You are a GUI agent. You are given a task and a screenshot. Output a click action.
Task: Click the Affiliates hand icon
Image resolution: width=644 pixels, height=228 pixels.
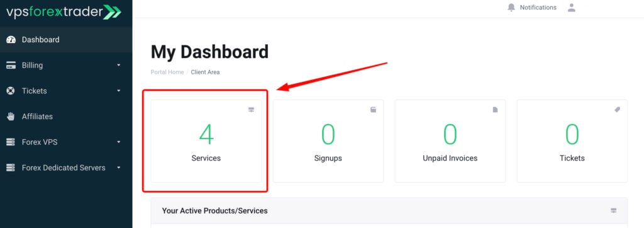(x=11, y=117)
